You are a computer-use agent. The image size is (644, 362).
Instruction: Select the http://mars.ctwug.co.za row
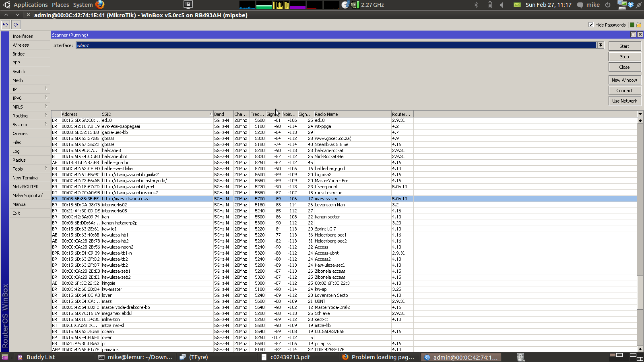pos(344,199)
